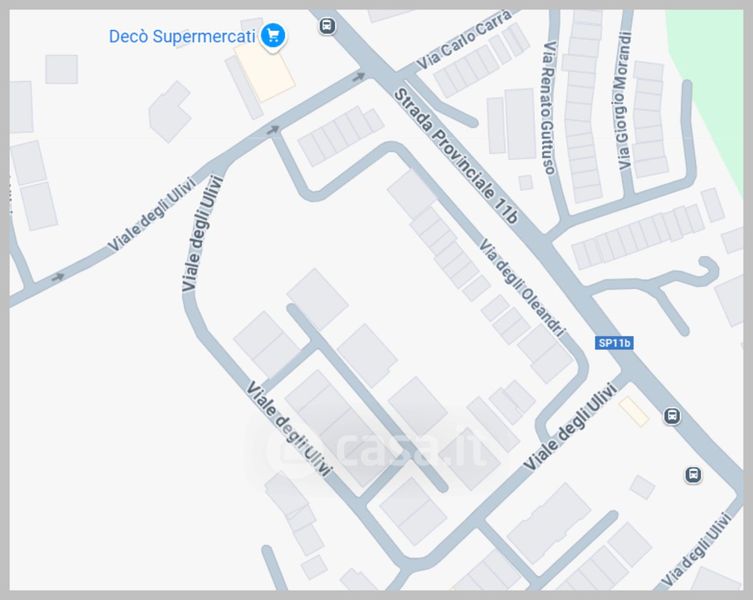The width and height of the screenshot is (753, 600).
Task: Click the small yellow building near SP11b
Action: (634, 412)
